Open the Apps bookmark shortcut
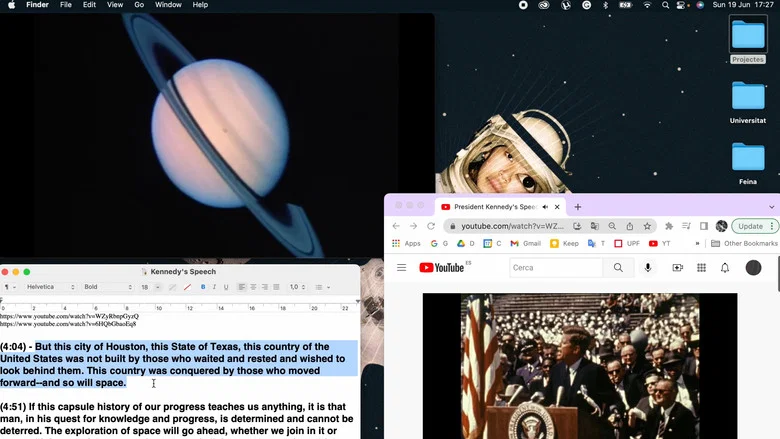Viewport: 780px width, 439px height. pos(406,244)
